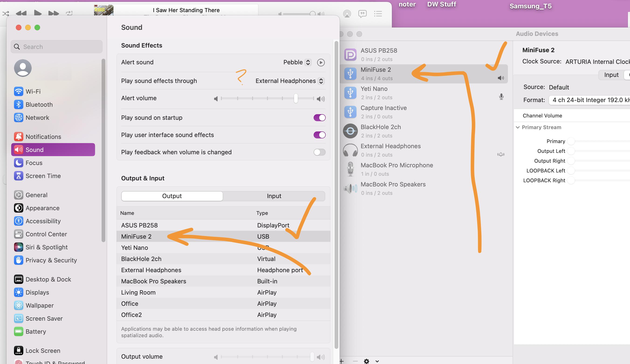The image size is (630, 364).
Task: Choose Office2 AirPlay output
Action: pyautogui.click(x=223, y=315)
